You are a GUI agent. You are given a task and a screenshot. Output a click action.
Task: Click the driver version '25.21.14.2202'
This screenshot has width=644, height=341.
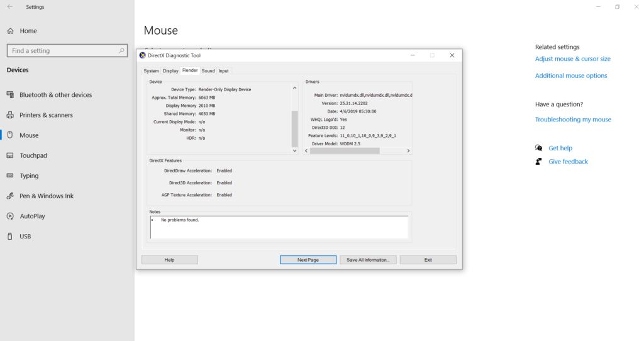pyautogui.click(x=353, y=104)
